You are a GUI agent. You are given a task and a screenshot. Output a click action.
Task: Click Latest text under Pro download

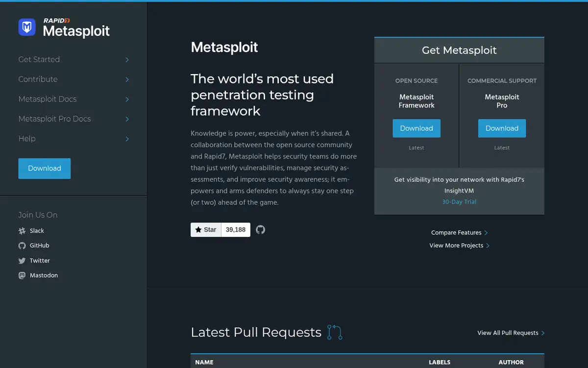[x=502, y=148]
